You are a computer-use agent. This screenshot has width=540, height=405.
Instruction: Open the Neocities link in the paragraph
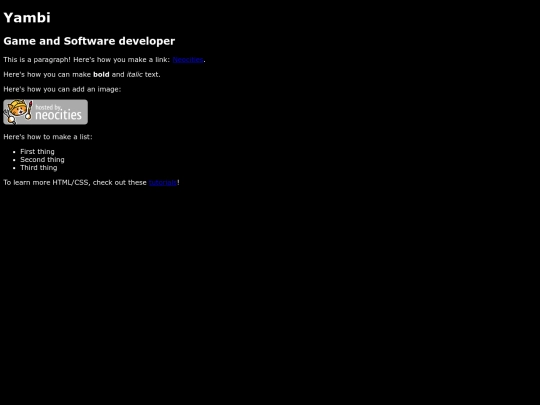(x=188, y=60)
